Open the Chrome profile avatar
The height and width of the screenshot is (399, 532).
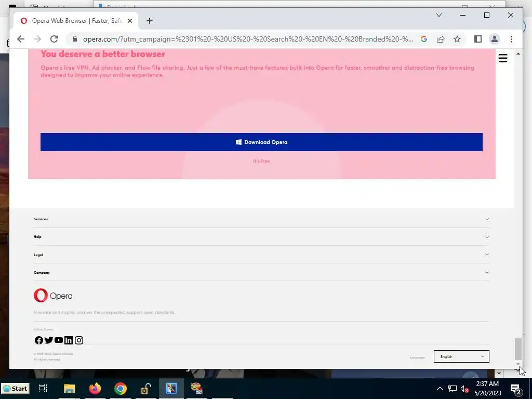click(495, 39)
